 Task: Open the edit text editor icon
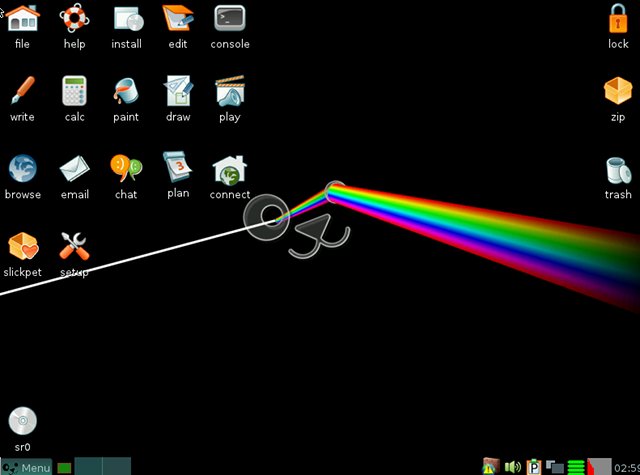click(x=178, y=18)
